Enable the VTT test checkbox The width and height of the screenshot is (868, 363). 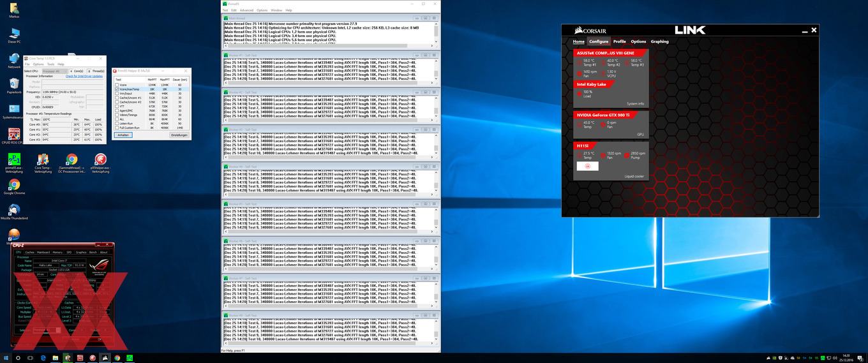point(117,107)
